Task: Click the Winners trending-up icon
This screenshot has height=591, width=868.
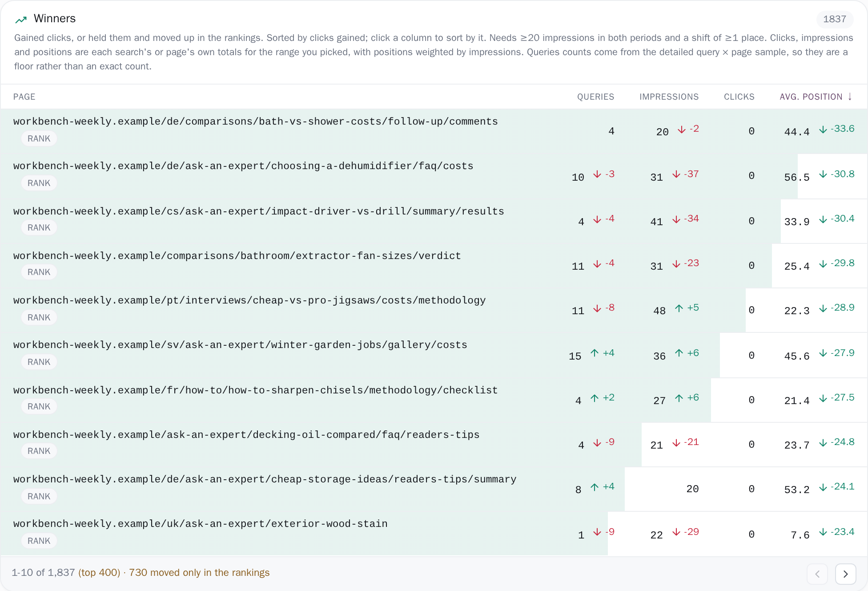Action: pos(21,19)
